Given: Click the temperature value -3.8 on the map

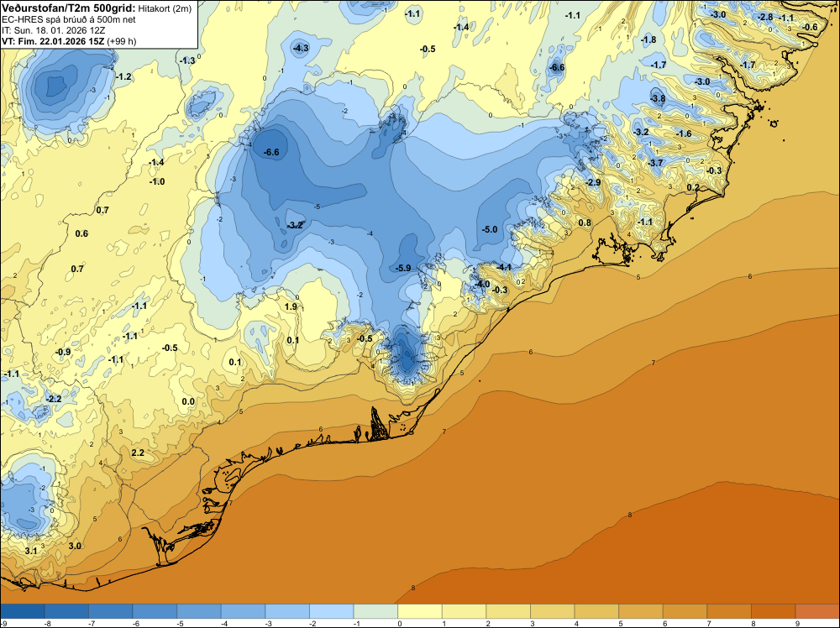Looking at the screenshot, I should point(658,98).
